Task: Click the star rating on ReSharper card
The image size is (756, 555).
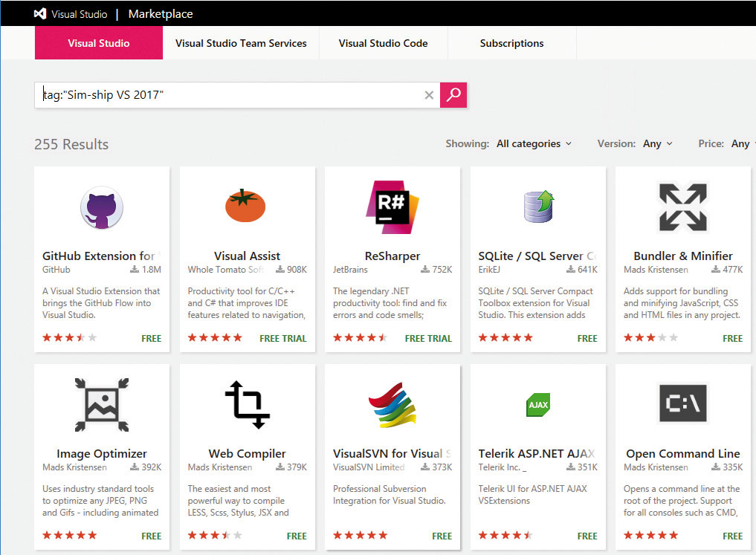Action: click(x=361, y=338)
